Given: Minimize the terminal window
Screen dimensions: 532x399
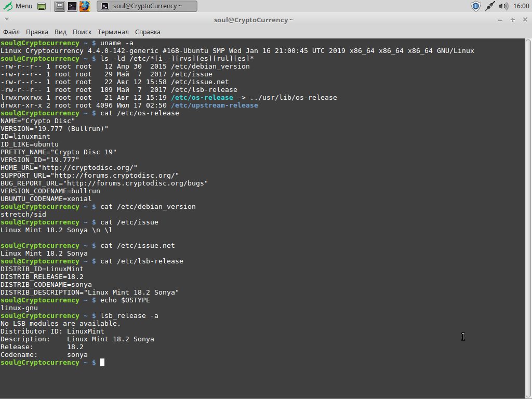Looking at the screenshot, I should click(x=500, y=20).
